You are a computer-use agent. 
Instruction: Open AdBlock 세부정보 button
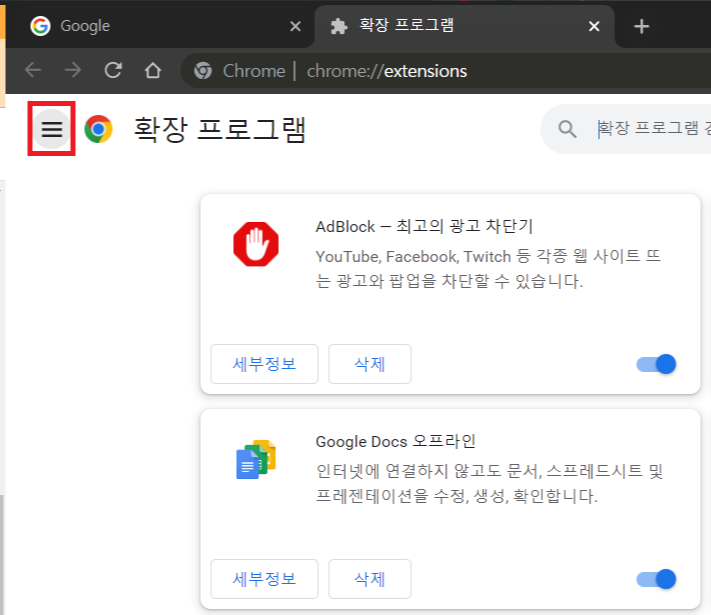[264, 364]
